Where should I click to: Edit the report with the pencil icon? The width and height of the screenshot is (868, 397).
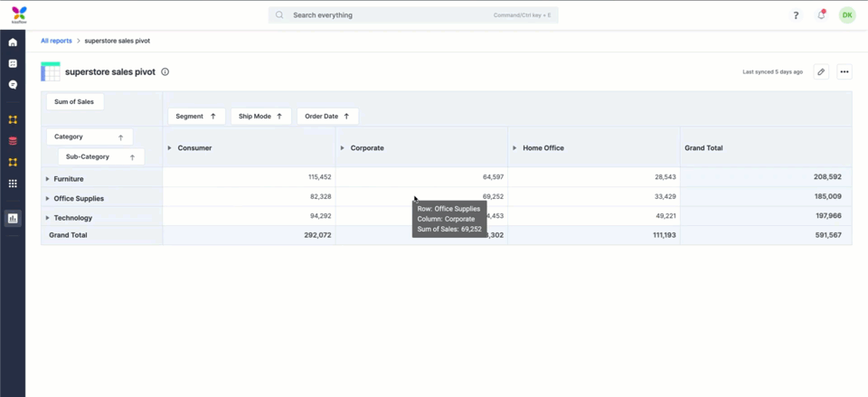coord(821,71)
